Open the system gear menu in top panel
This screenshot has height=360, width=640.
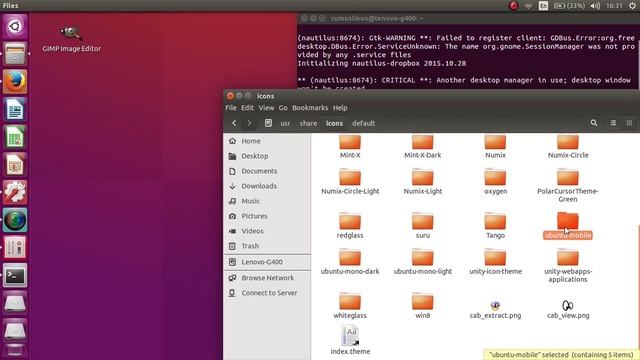pos(632,6)
